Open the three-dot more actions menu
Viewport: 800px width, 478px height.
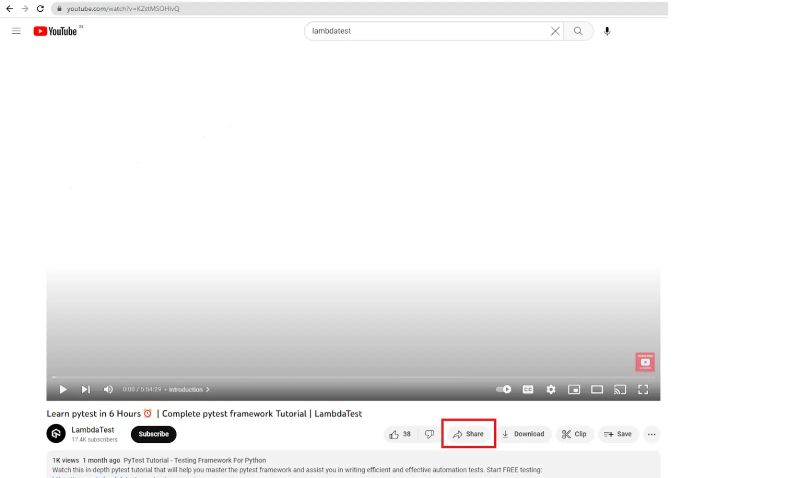652,434
